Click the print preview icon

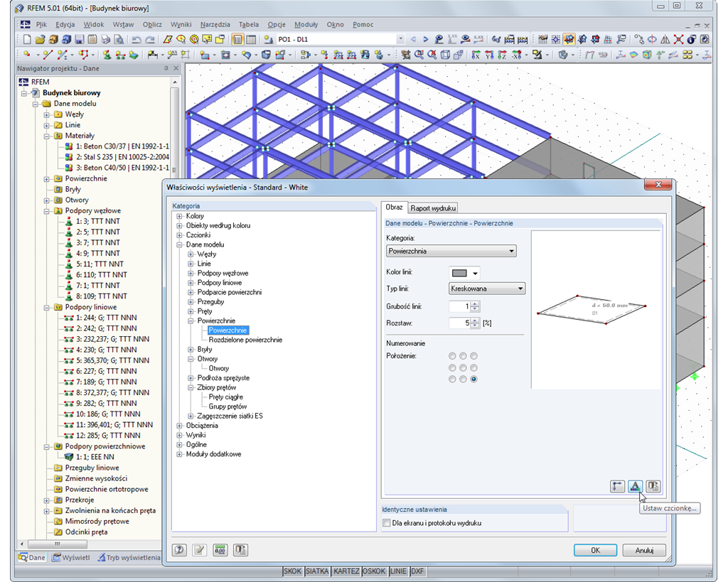coord(119,40)
